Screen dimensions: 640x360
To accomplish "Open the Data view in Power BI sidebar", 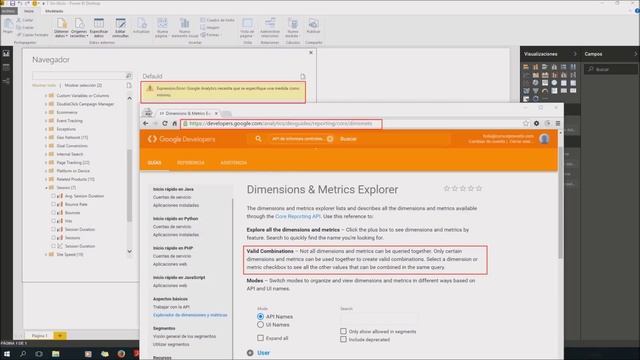I will [6, 67].
